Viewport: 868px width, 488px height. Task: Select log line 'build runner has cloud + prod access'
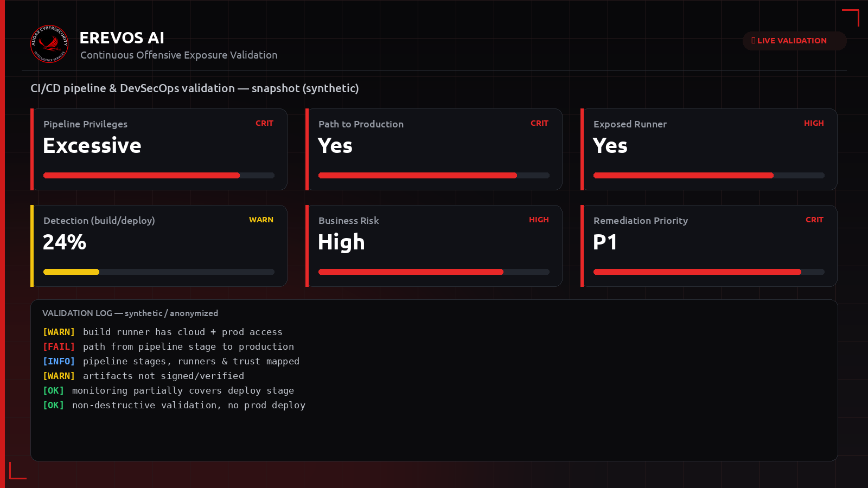tap(163, 332)
